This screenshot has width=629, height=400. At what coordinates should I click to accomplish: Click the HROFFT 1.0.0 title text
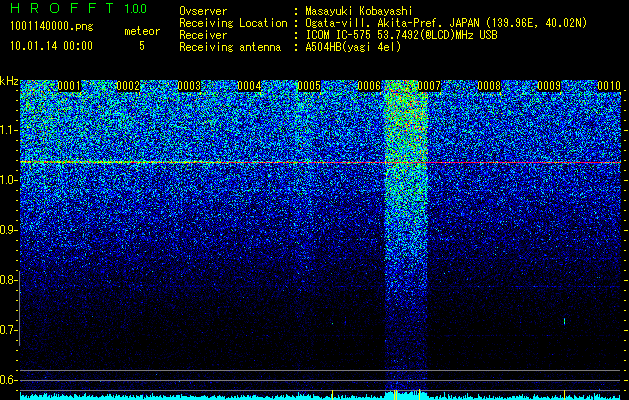(78, 8)
